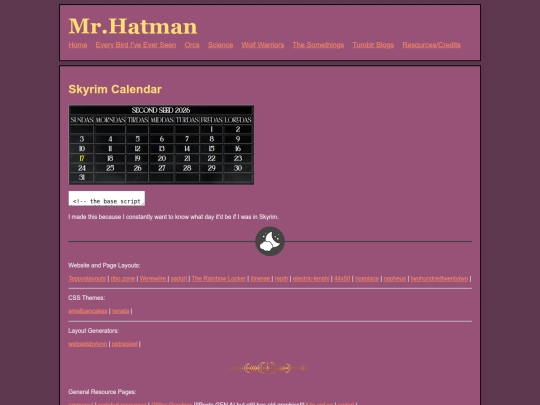Open the websetsbylynn generator link
The image size is (540, 405).
[x=88, y=344]
